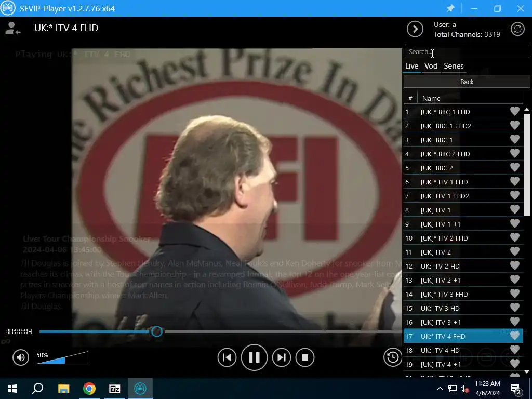Mute audio with the speaker button
The height and width of the screenshot is (399, 532).
(x=21, y=357)
